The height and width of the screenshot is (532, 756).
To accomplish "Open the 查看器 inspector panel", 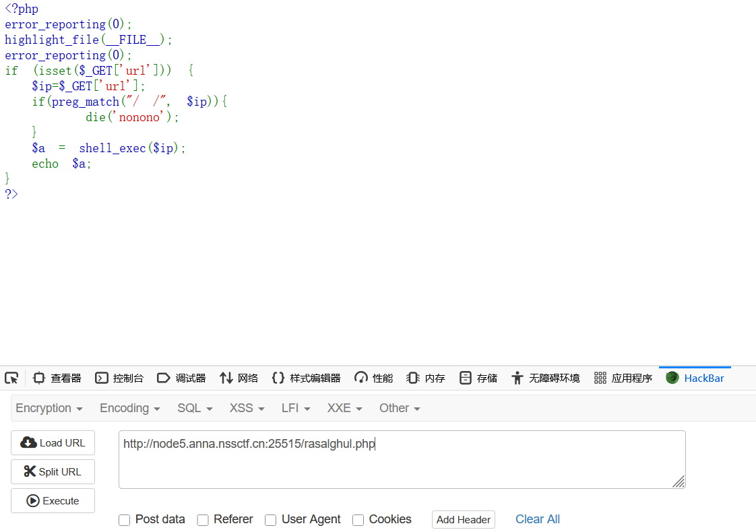I will tap(57, 378).
